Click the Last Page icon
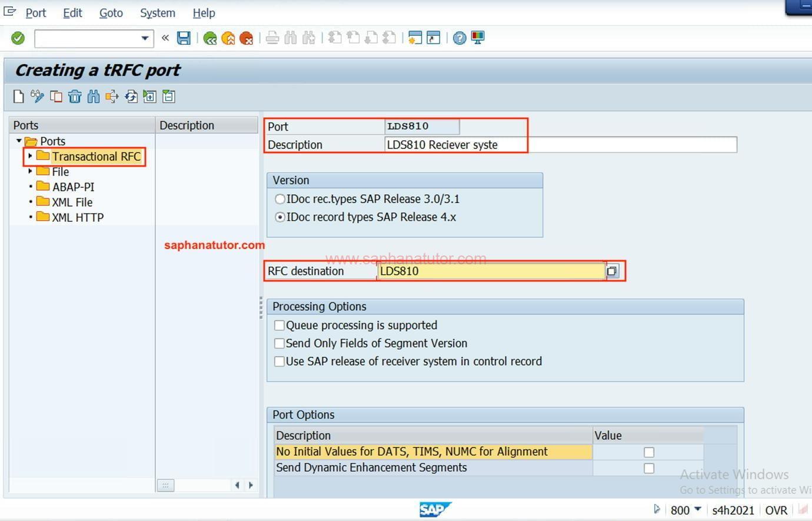812x521 pixels. (389, 38)
